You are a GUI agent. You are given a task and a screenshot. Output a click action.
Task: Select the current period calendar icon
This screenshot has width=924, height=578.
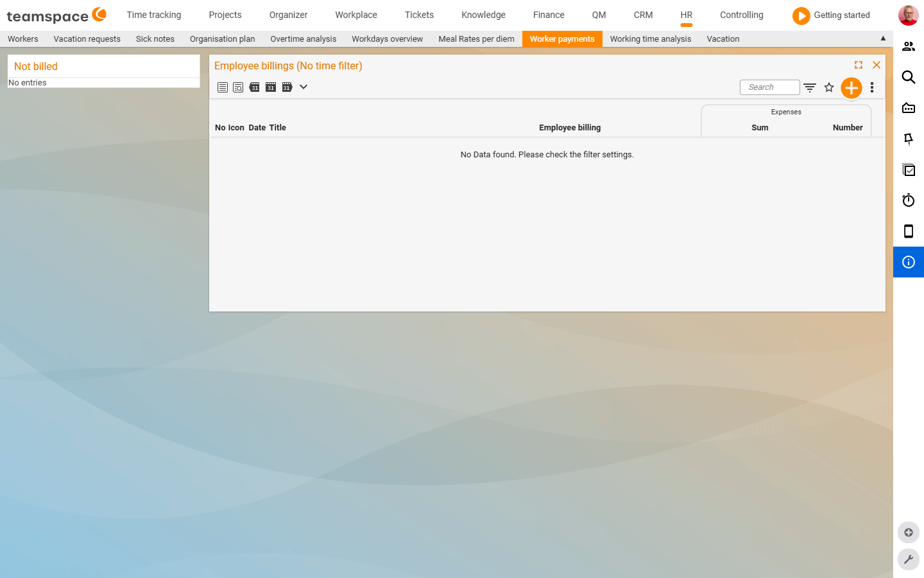coord(271,87)
